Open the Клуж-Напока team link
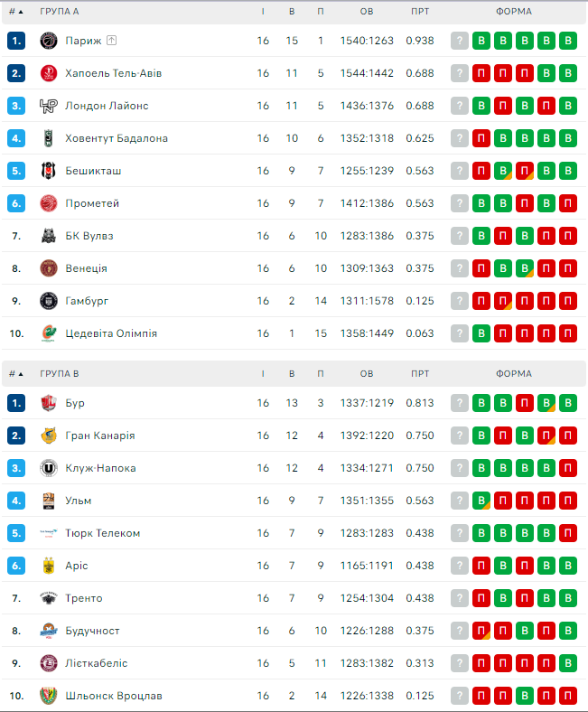Image resolution: width=588 pixels, height=712 pixels. click(x=101, y=468)
